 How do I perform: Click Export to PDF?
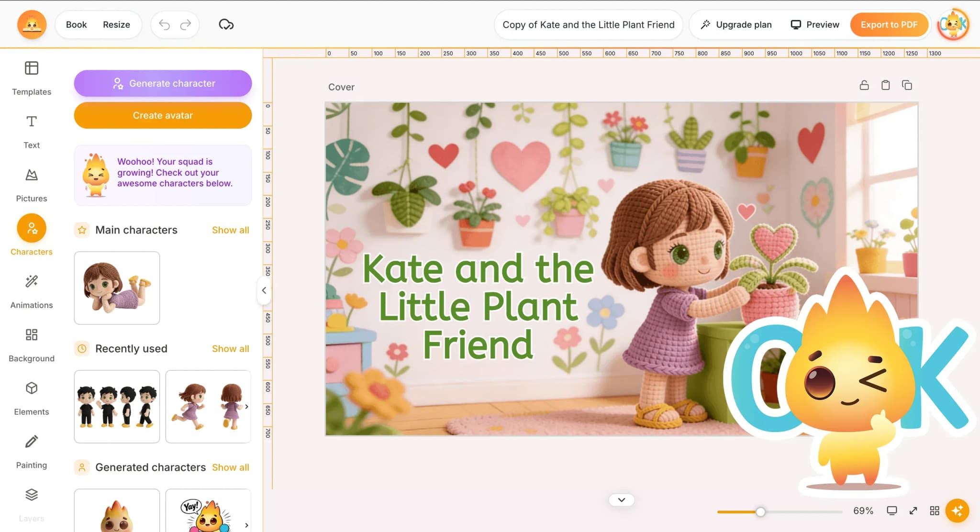[x=889, y=24]
